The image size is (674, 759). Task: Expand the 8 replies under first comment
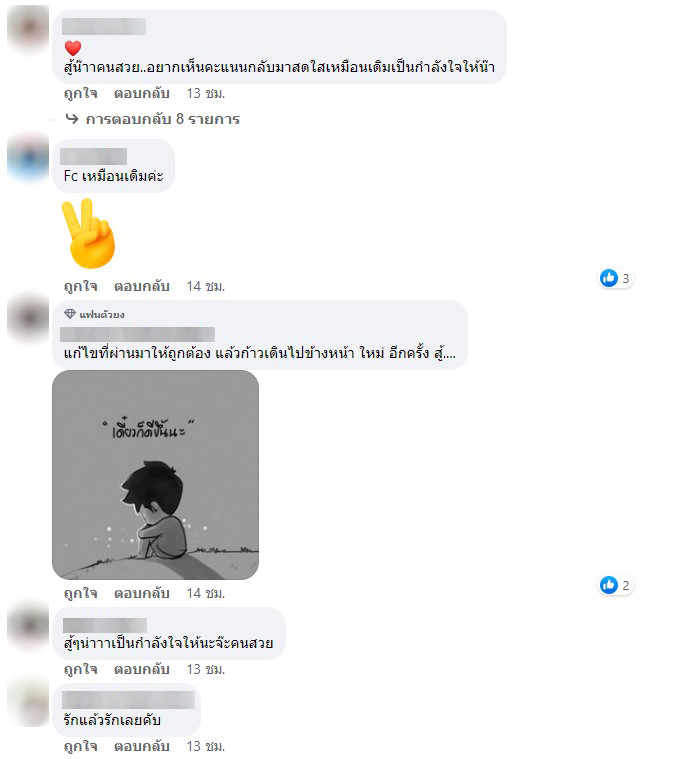pyautogui.click(x=163, y=119)
